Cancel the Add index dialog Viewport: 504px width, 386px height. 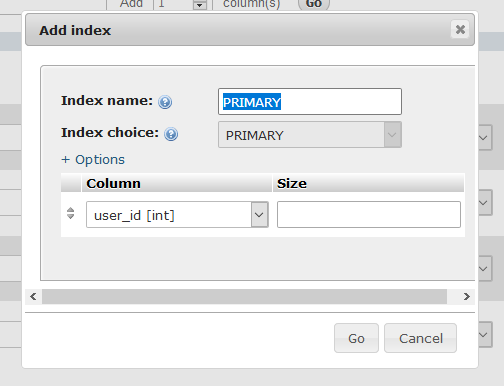click(420, 338)
